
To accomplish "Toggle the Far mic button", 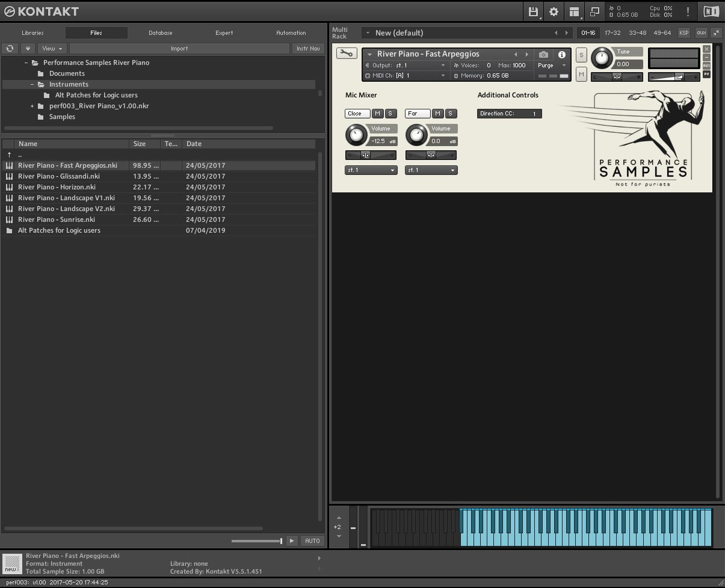I will coord(418,113).
